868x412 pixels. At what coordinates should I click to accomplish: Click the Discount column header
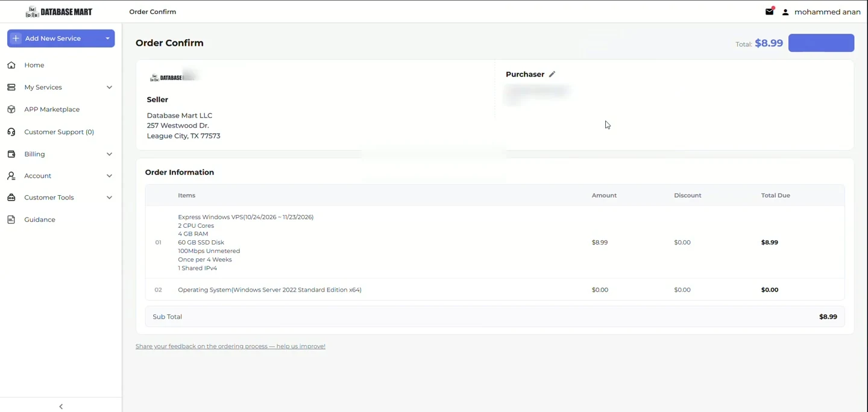(688, 196)
